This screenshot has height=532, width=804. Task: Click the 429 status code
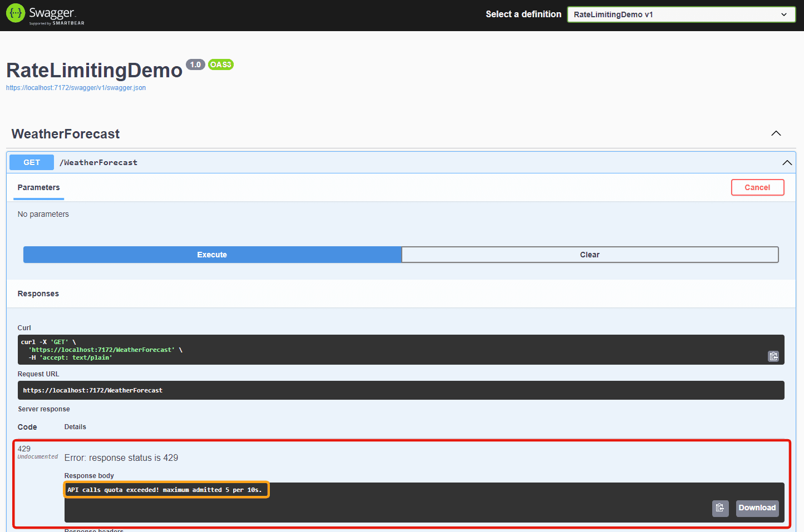(24, 449)
